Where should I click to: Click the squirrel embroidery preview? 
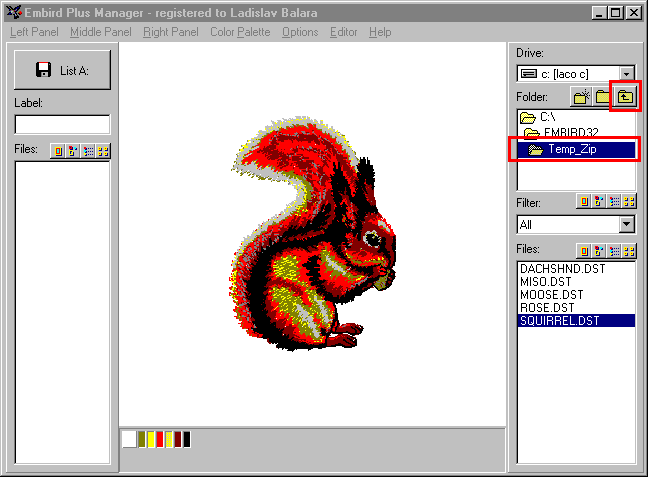click(x=313, y=234)
